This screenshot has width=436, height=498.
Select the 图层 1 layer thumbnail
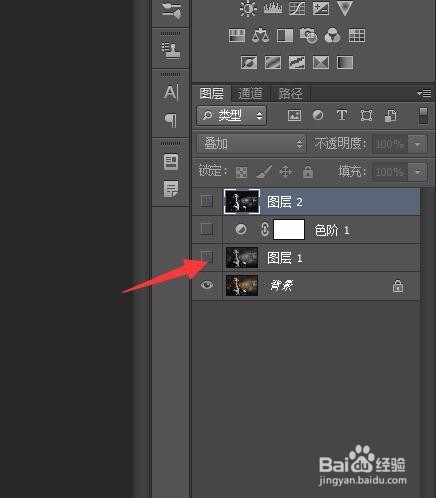pos(242,257)
